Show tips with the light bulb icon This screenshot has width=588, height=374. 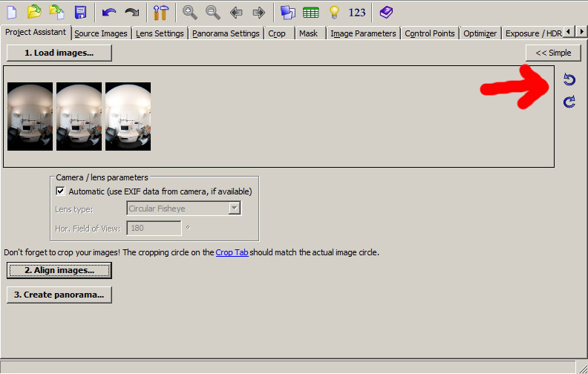pyautogui.click(x=334, y=12)
